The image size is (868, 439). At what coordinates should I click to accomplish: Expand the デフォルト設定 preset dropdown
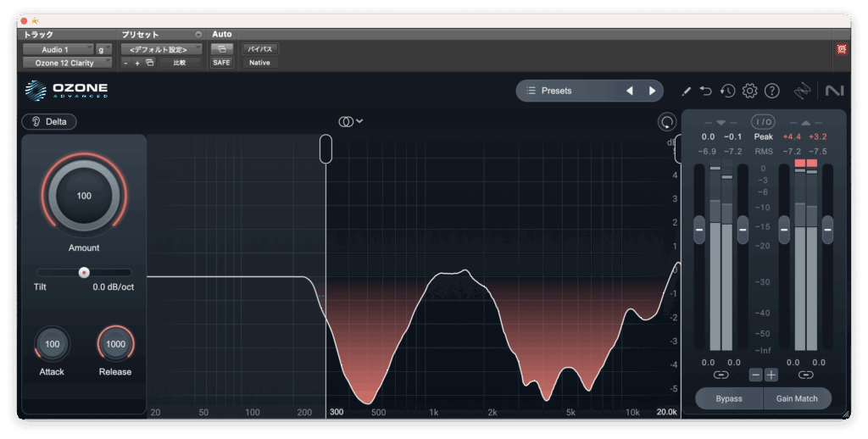tap(161, 49)
